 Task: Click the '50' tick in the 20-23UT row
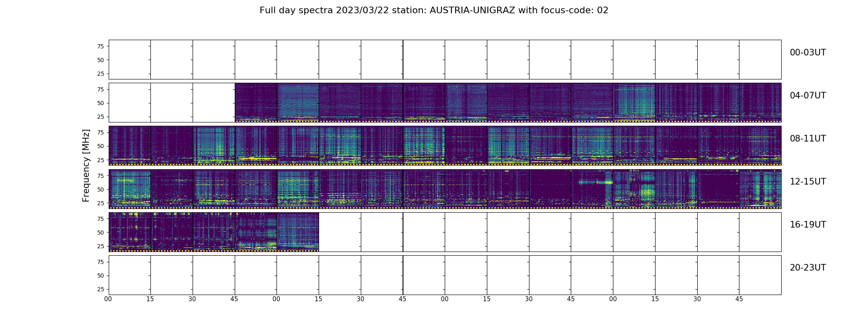[x=100, y=276]
